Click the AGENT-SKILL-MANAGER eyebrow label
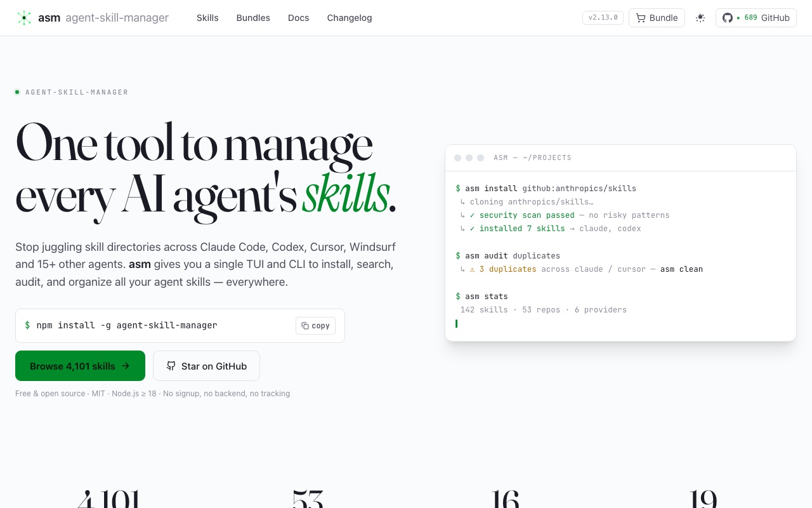This screenshot has height=508, width=812. [x=77, y=92]
